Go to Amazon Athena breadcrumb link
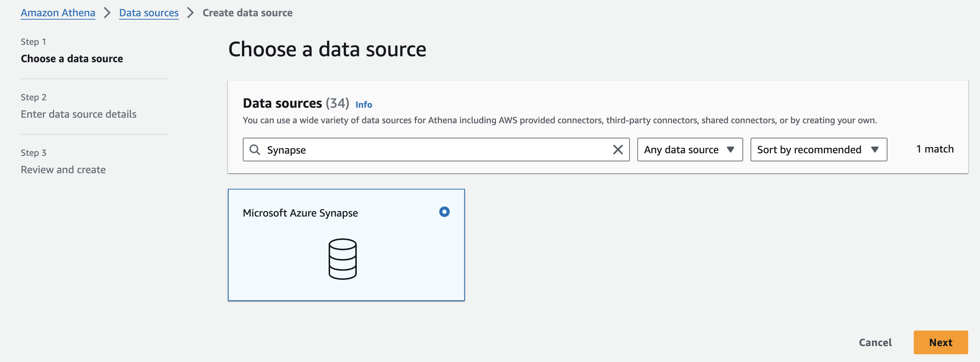Image resolution: width=980 pixels, height=362 pixels. (58, 13)
